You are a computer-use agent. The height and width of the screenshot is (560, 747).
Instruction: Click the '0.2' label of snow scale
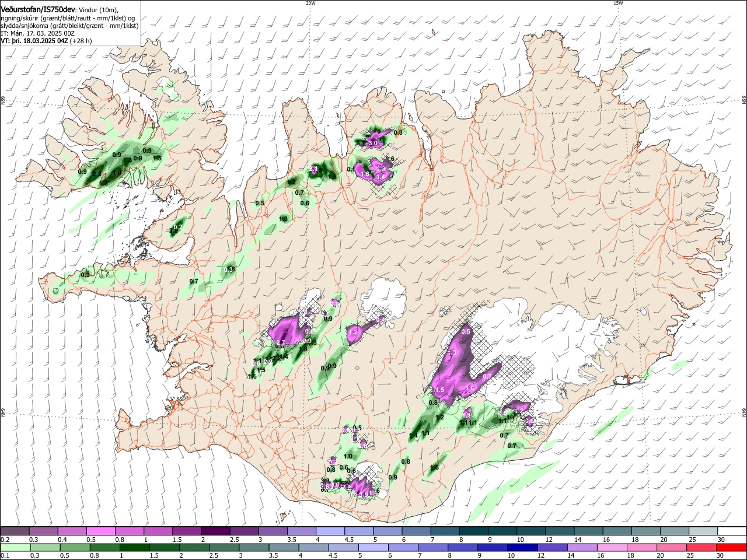[x=5, y=540]
